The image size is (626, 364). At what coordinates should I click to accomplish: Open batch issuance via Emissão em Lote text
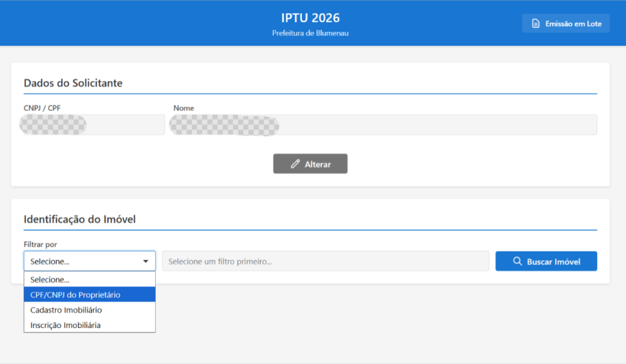pos(573,24)
